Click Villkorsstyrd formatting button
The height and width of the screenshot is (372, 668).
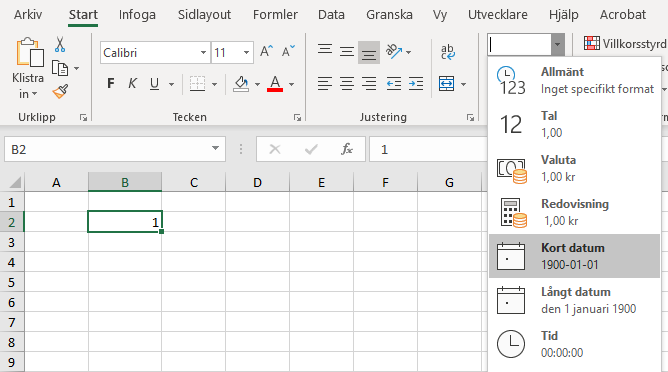tap(625, 43)
